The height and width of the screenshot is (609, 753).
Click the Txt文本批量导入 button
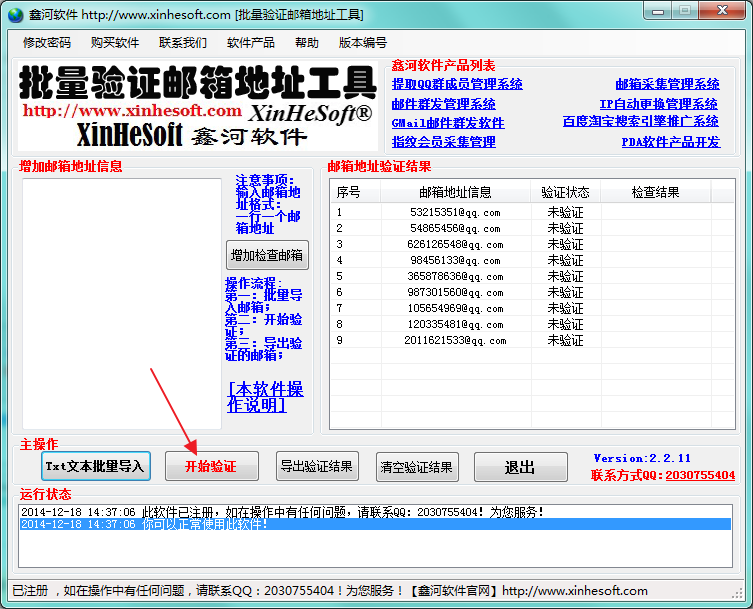(x=96, y=466)
